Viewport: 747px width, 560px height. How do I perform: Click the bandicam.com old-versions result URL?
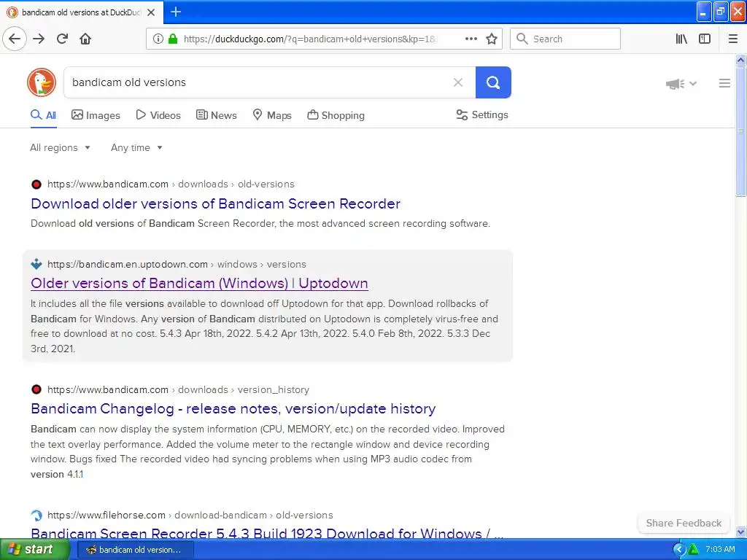(171, 184)
